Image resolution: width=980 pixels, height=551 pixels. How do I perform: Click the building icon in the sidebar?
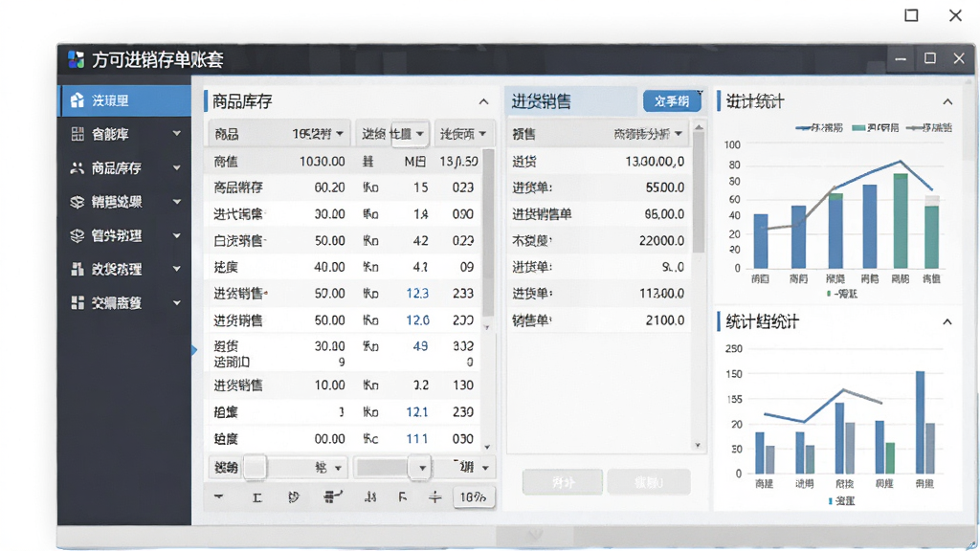(78, 269)
